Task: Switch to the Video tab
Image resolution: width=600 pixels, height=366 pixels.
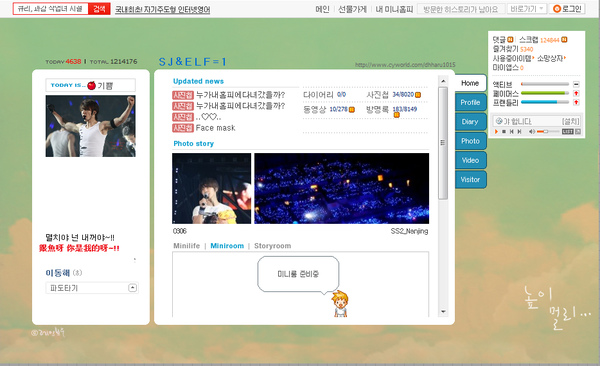Action: coord(471,160)
